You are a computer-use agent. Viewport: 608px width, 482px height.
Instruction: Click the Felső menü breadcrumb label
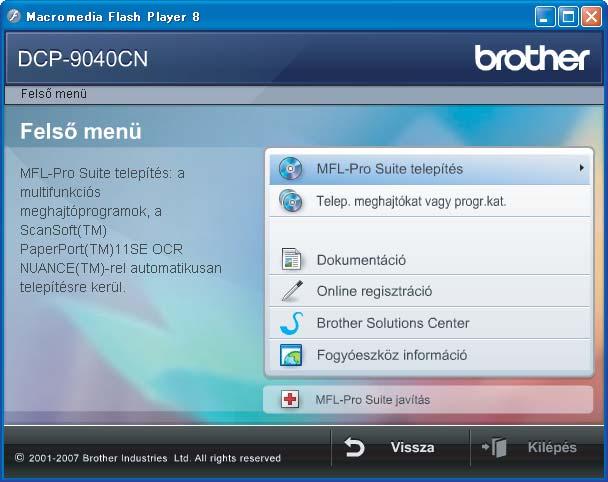click(x=54, y=93)
